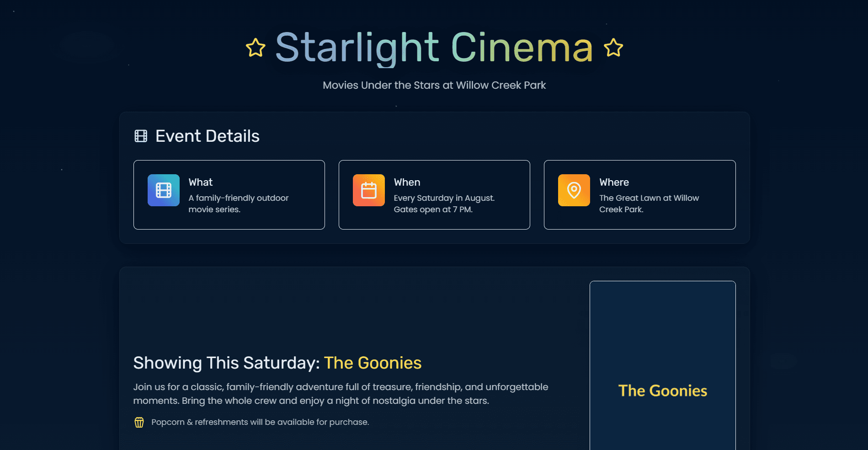This screenshot has width=868, height=450.
Task: Click The Great Lawn at Willow Creek text
Action: coord(649,204)
